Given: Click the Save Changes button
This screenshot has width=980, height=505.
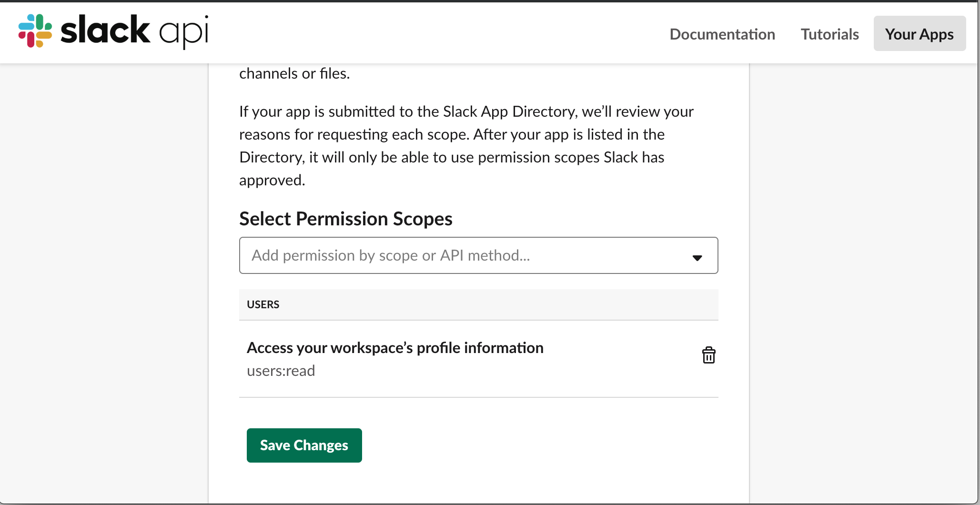Looking at the screenshot, I should pyautogui.click(x=304, y=445).
